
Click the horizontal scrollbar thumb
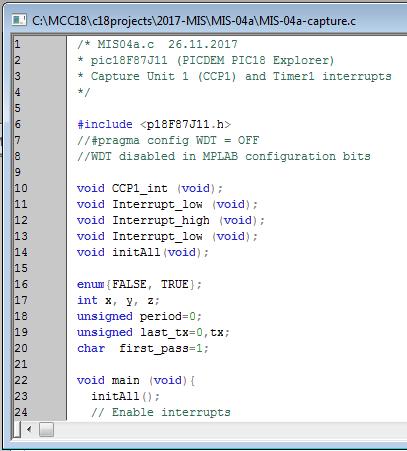point(46,429)
